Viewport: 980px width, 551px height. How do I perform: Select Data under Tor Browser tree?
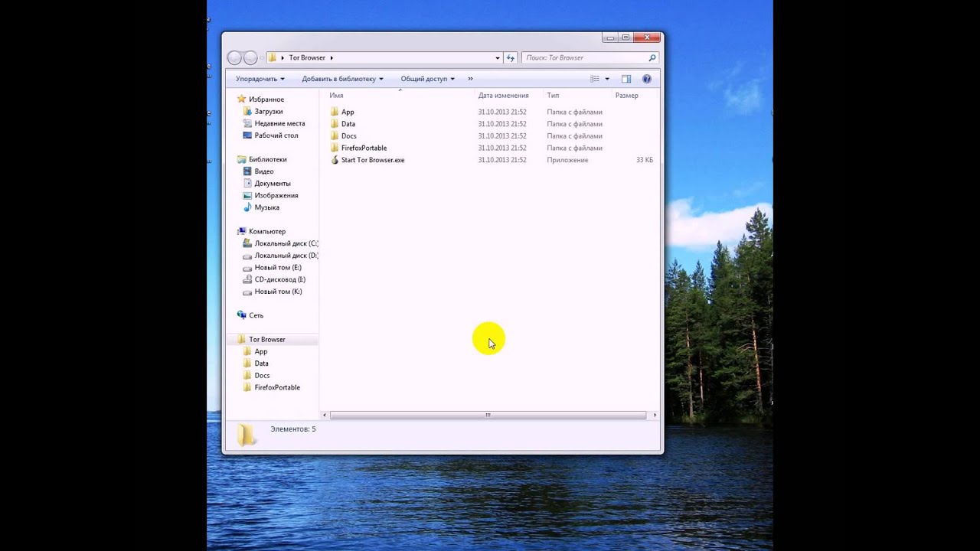pyautogui.click(x=261, y=364)
